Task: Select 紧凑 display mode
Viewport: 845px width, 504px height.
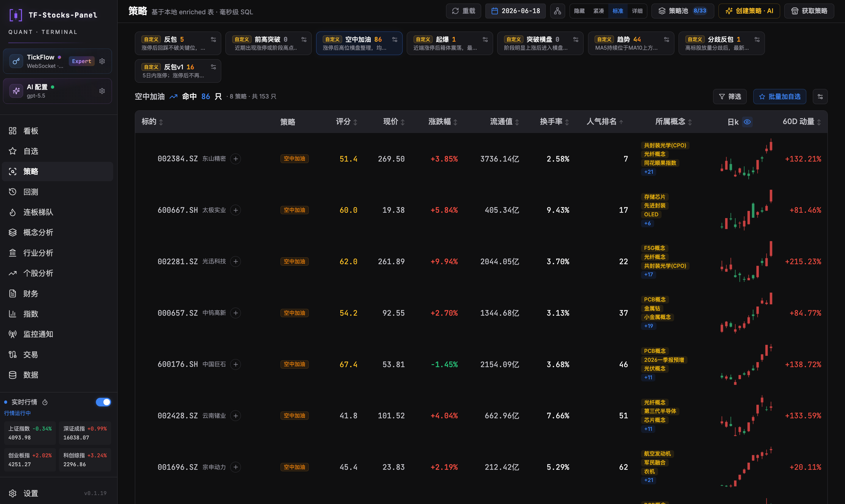Action: coord(599,11)
